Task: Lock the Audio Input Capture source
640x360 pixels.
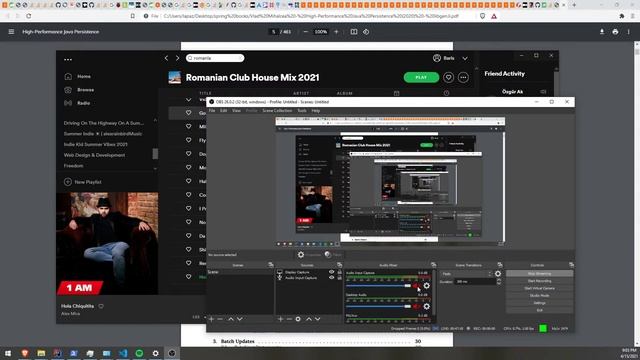Action: [x=339, y=278]
